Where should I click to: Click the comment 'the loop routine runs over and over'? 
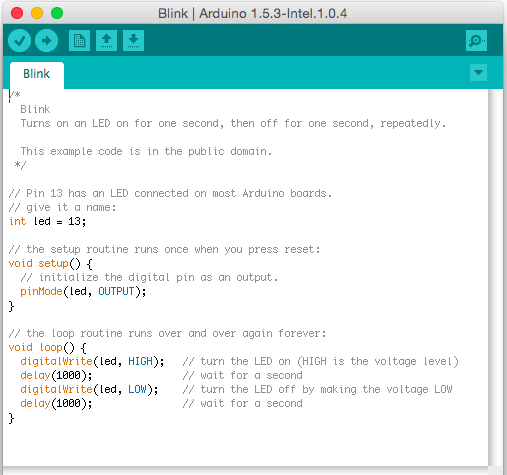[x=167, y=333]
